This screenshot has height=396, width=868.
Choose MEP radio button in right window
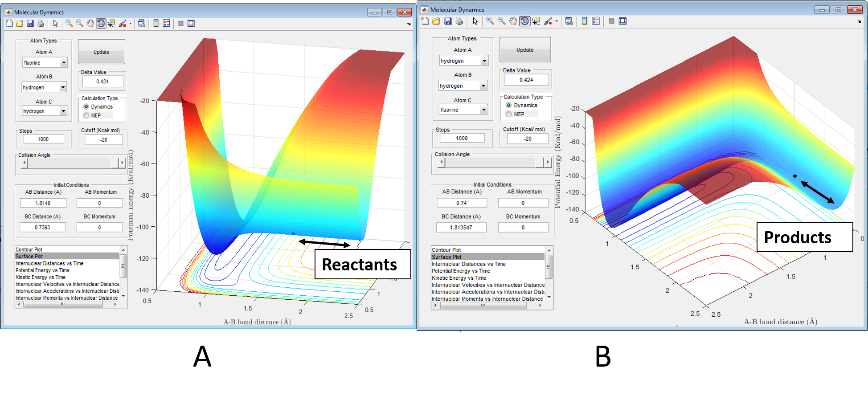[508, 114]
